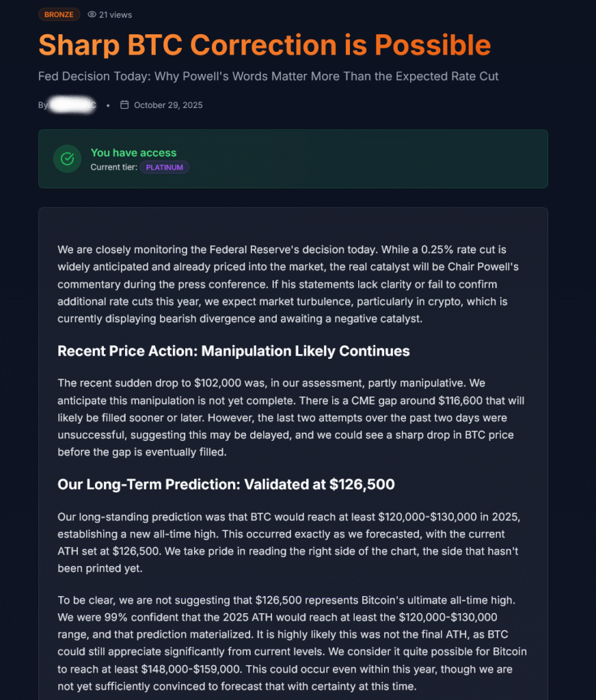The height and width of the screenshot is (700, 596).
Task: Click the Current tier label
Action: pos(113,167)
